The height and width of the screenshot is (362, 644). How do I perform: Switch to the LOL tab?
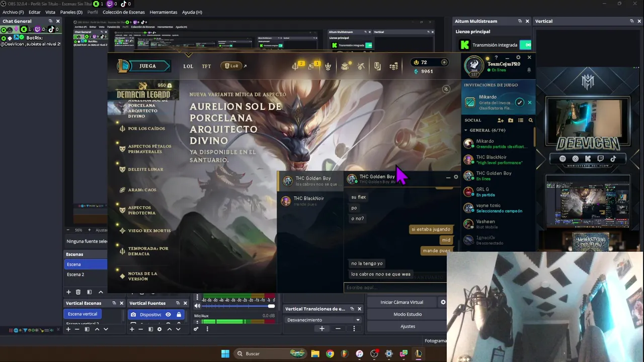(x=188, y=66)
